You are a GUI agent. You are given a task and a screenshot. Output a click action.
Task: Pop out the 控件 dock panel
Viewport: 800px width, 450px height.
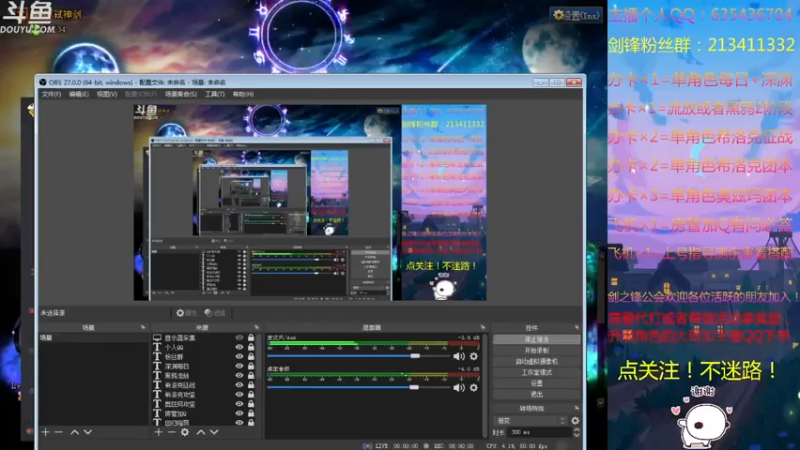pos(577,328)
